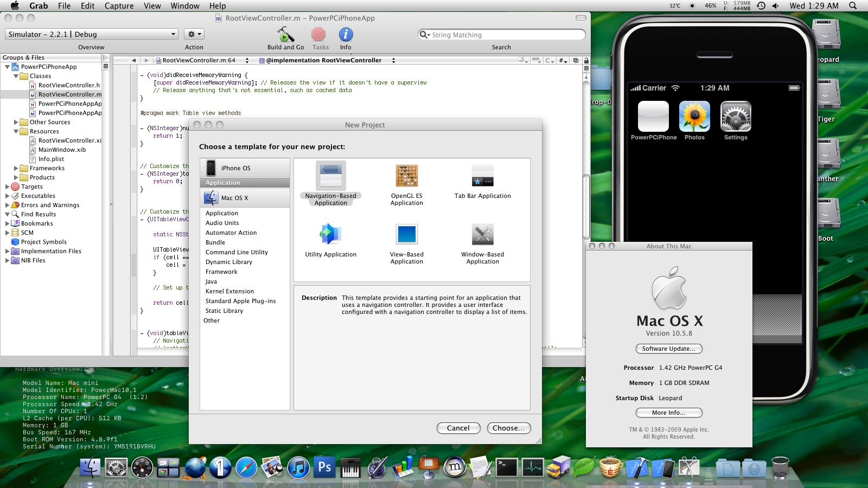Viewport: 868px width, 488px height.
Task: Click the go back arrow in editor navigation bar
Action: pyautogui.click(x=134, y=60)
